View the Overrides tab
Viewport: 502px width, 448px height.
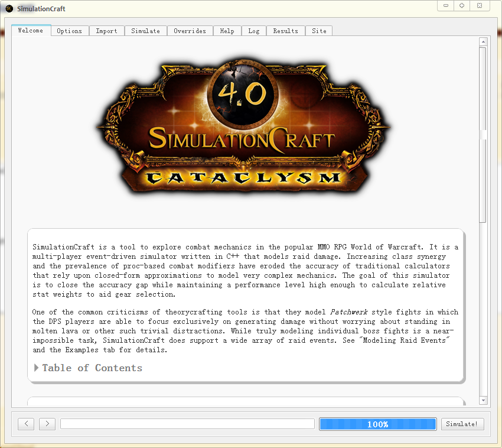click(190, 30)
